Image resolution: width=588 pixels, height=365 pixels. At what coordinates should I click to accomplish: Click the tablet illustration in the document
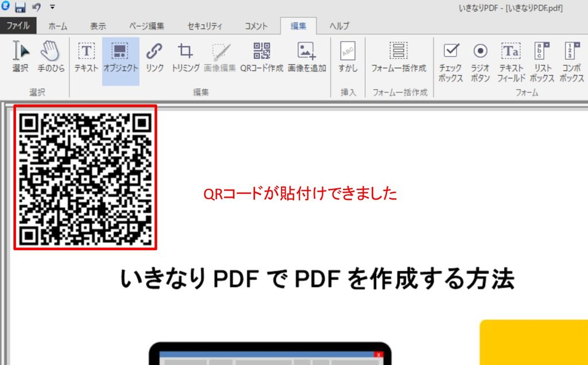270,354
